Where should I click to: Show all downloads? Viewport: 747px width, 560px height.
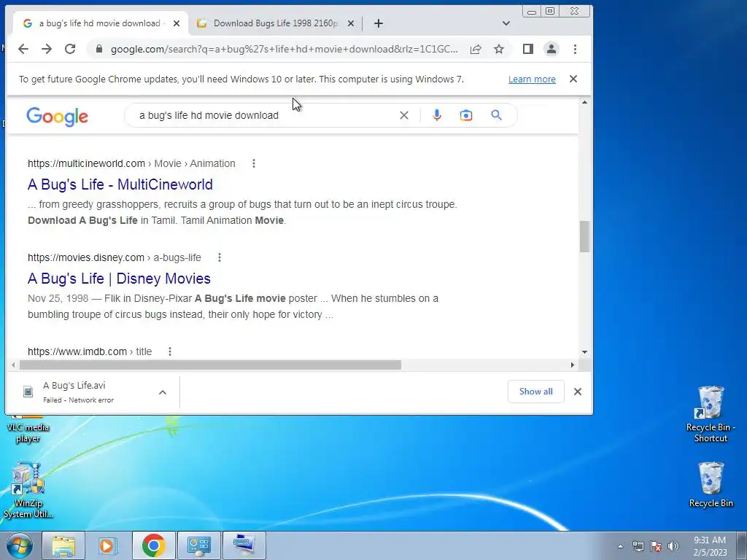pyautogui.click(x=536, y=392)
